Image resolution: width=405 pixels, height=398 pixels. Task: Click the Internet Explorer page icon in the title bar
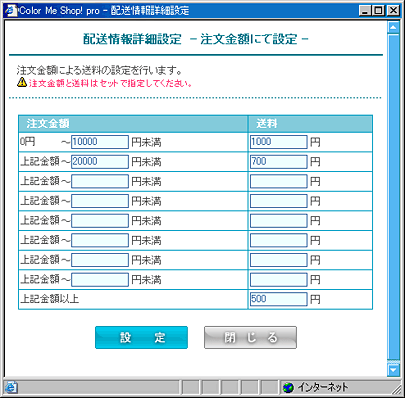[11, 10]
